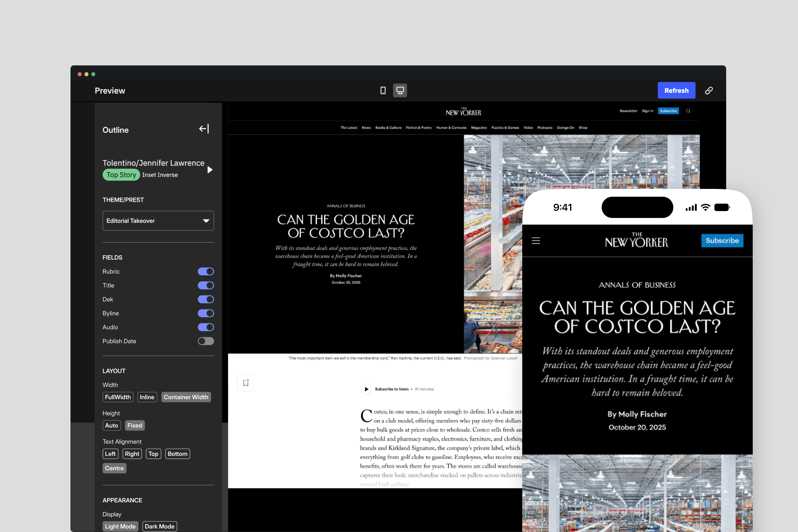
Task: Select Auto height option
Action: tap(112, 425)
